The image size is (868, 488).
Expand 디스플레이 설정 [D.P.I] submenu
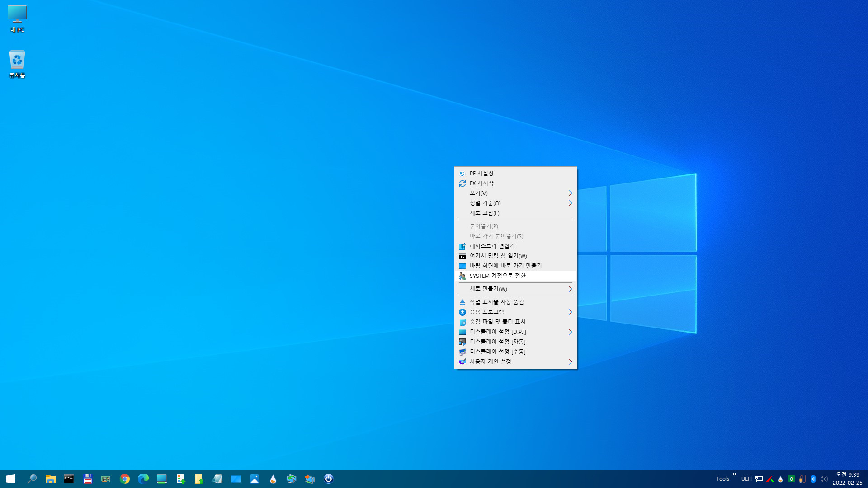pyautogui.click(x=515, y=332)
